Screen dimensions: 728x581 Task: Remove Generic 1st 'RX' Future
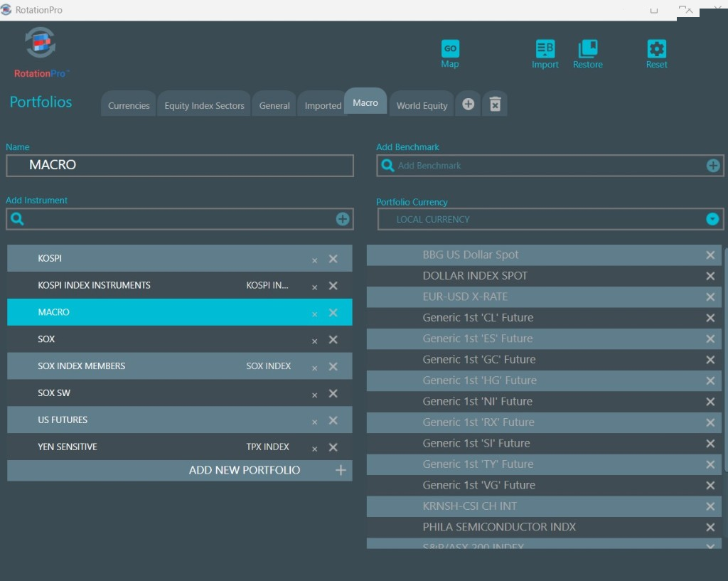pyautogui.click(x=710, y=422)
